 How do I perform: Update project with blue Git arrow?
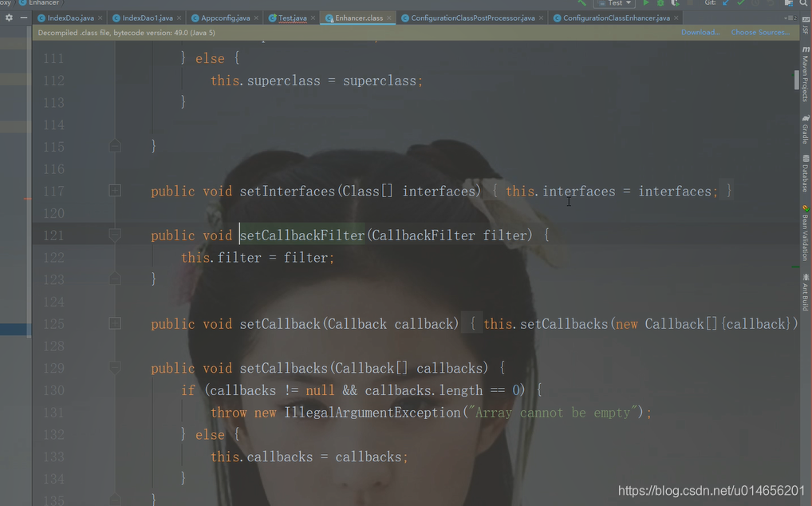pyautogui.click(x=726, y=3)
